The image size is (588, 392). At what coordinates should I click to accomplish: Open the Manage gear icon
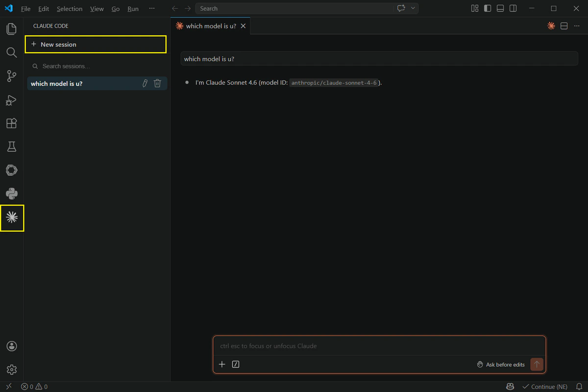pos(12,369)
